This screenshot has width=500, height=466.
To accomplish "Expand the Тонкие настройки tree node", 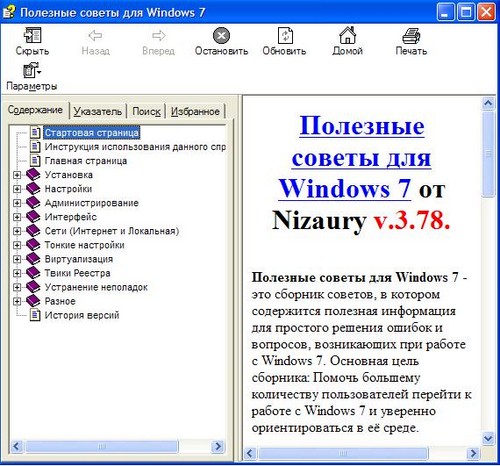I will click(17, 245).
